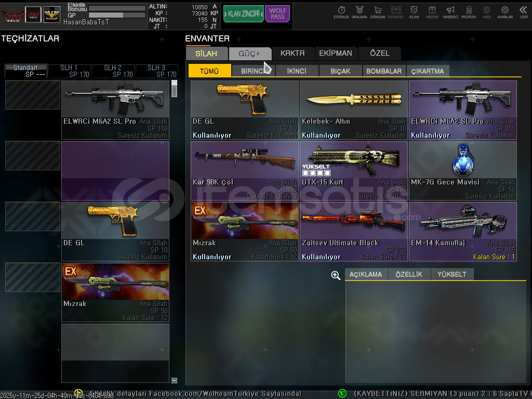Click the Wolfteam logo at top left

pyautogui.click(x=12, y=15)
